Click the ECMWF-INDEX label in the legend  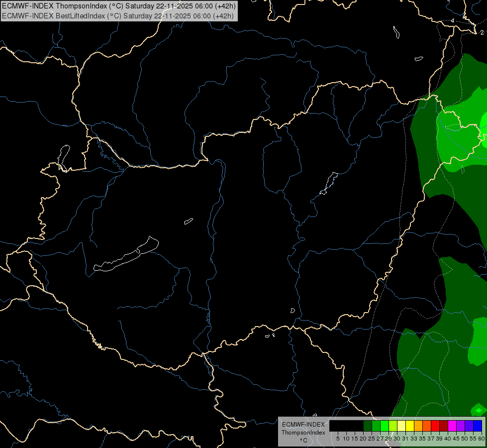(303, 425)
